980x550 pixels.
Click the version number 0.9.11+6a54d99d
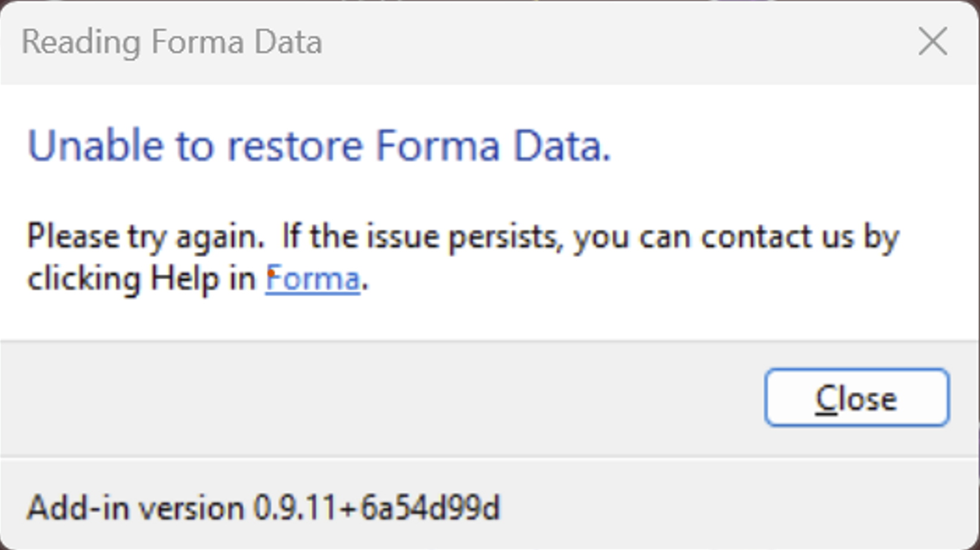click(377, 508)
